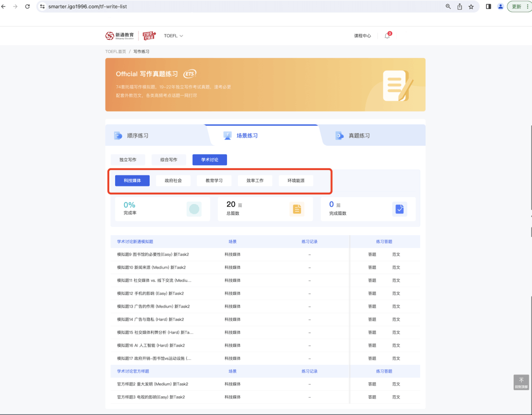Open 范文 for 模拟题9 图书馆的必要性
This screenshot has width=532, height=415.
pos(396,254)
